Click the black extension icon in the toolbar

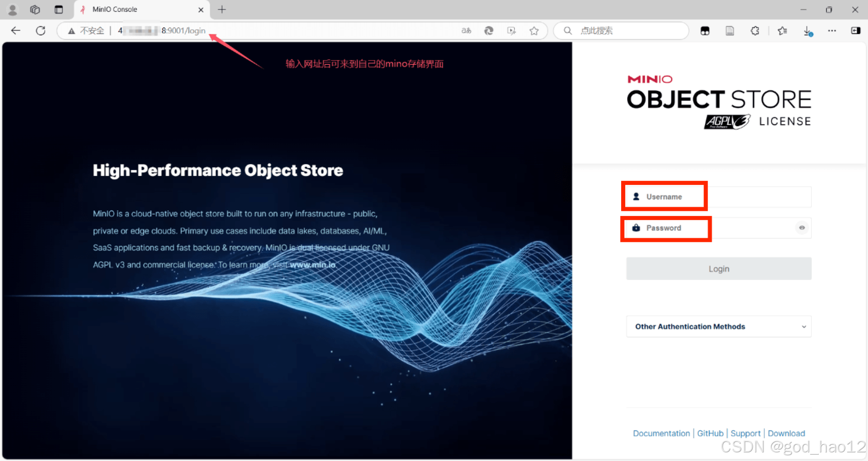[705, 31]
